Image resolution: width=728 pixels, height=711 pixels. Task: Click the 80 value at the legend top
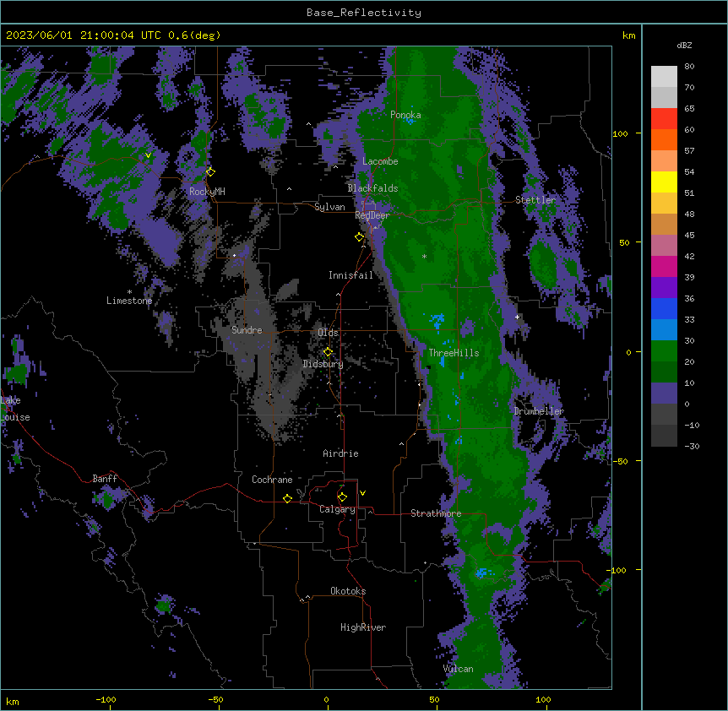pos(689,67)
